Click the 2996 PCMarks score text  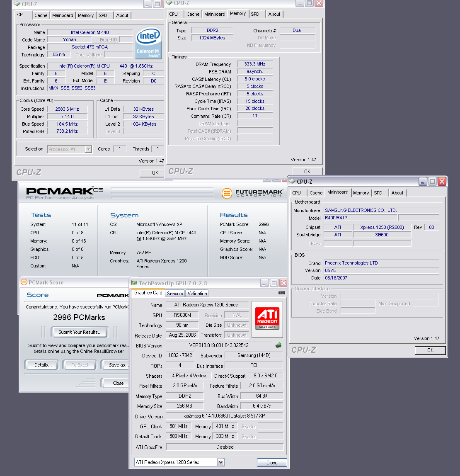pos(79,318)
